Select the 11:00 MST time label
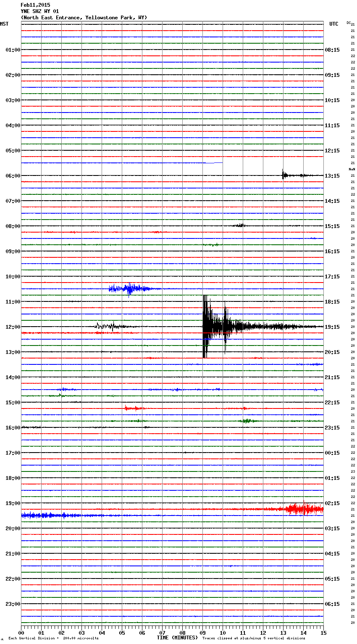The image size is (357, 644). pos(13,302)
